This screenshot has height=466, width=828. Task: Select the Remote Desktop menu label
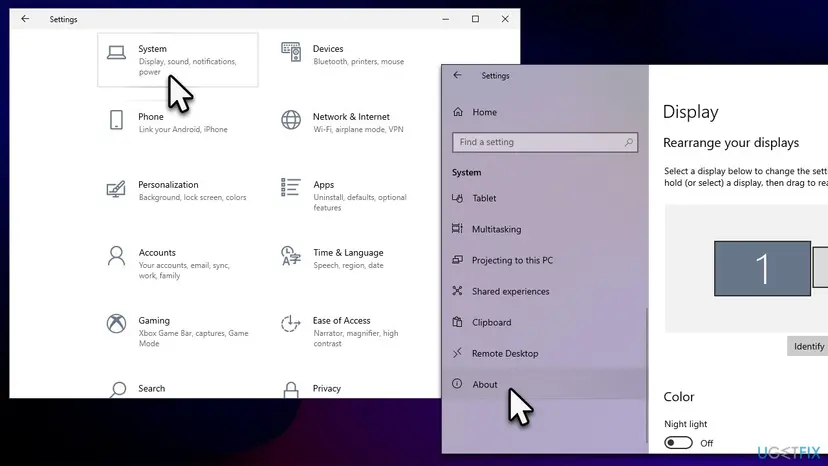tap(505, 353)
